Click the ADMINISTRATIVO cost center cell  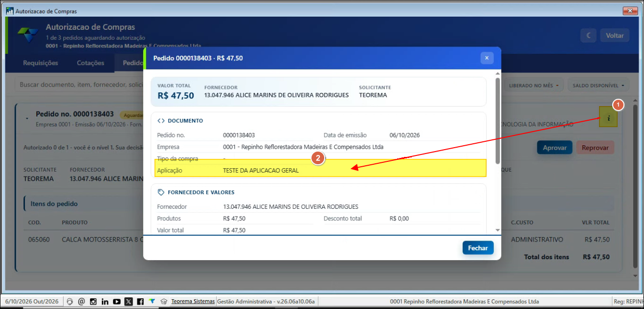point(537,240)
